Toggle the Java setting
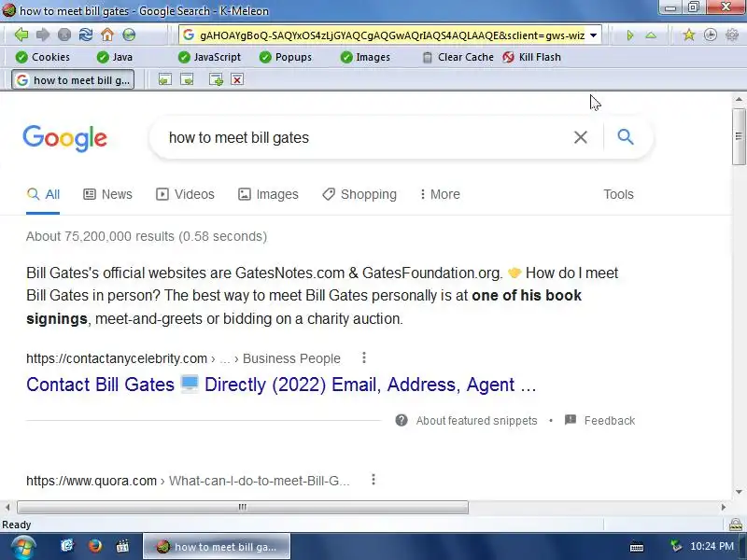Image resolution: width=747 pixels, height=560 pixels. [115, 57]
